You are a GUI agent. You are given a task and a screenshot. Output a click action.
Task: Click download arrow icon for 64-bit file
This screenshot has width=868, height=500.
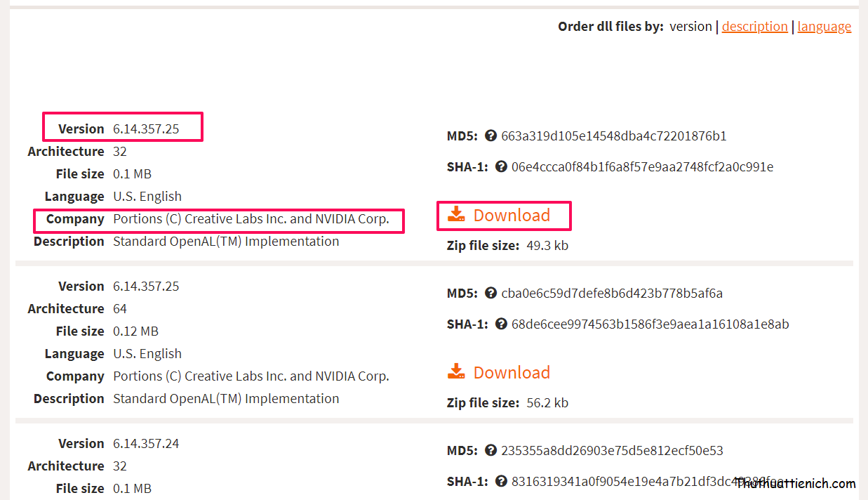[456, 372]
